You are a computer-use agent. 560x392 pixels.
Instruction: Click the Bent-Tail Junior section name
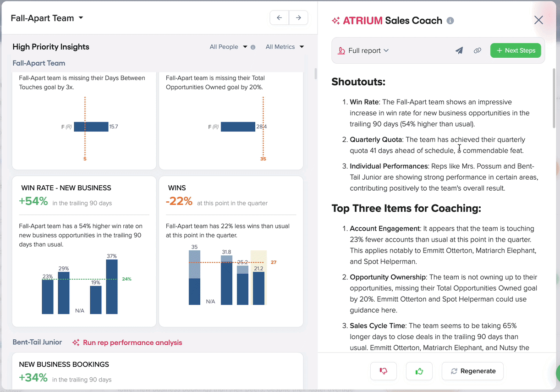[37, 342]
